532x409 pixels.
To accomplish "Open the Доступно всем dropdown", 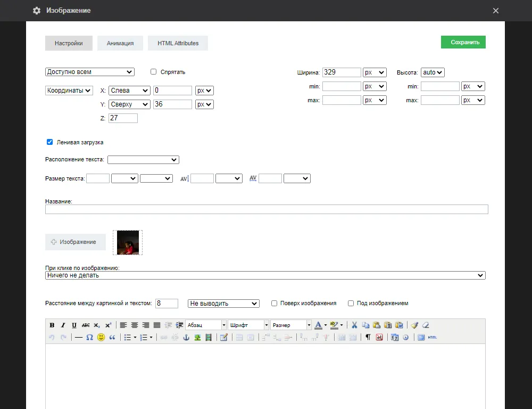I will (90, 72).
